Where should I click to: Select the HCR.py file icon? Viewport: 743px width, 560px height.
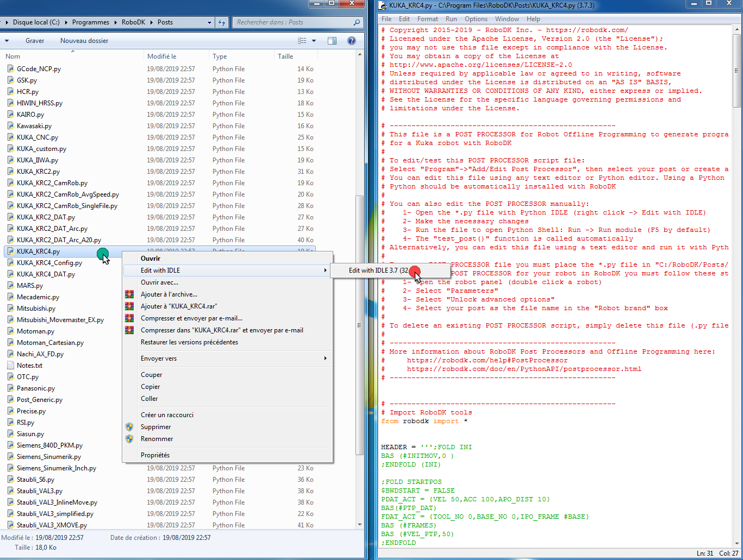coord(10,92)
